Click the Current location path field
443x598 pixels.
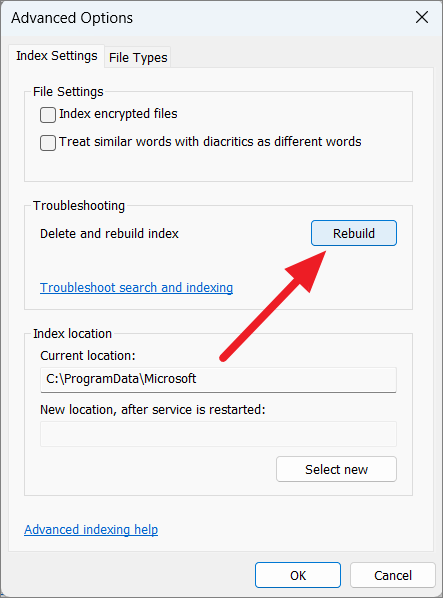(x=218, y=379)
